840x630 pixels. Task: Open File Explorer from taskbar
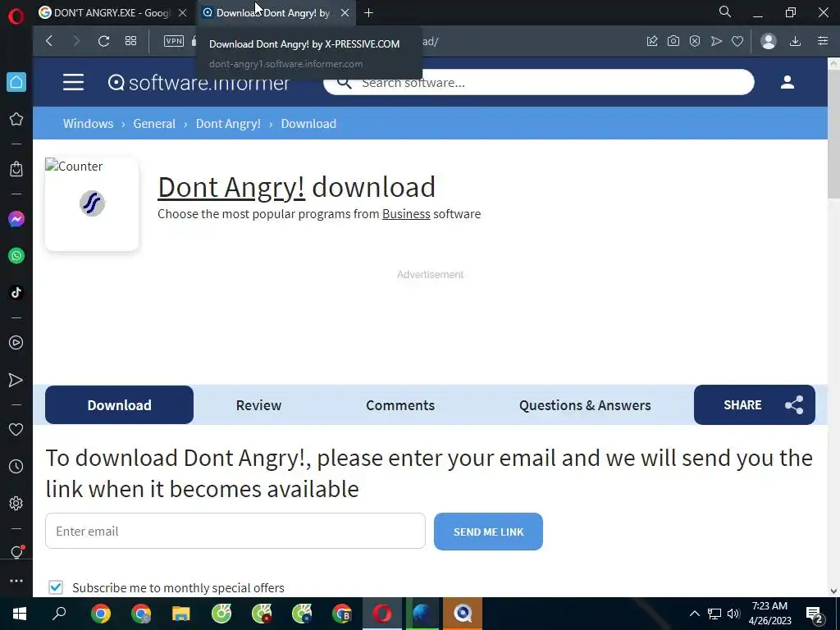tap(181, 614)
